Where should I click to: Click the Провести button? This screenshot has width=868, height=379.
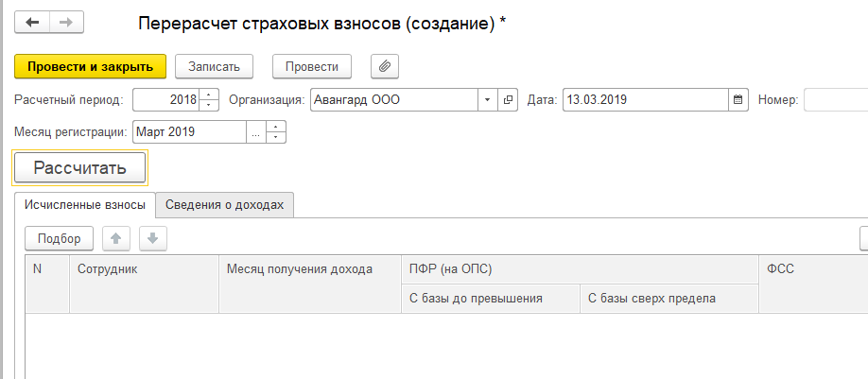point(312,66)
